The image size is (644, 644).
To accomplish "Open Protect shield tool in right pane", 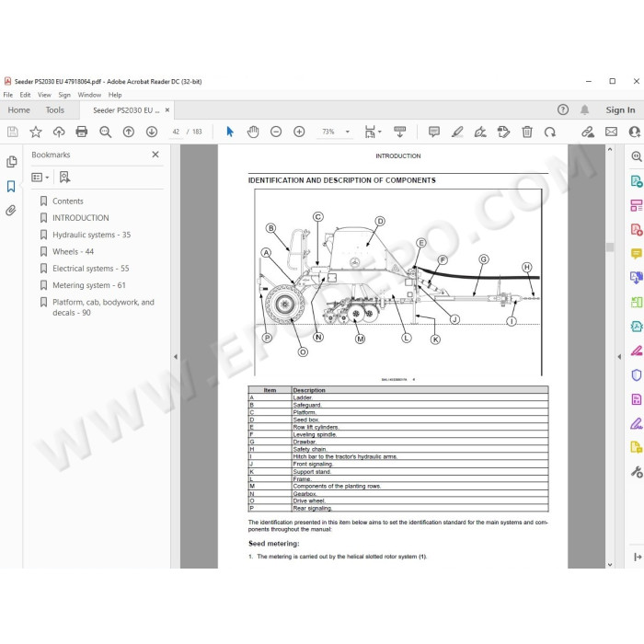I will 637,374.
